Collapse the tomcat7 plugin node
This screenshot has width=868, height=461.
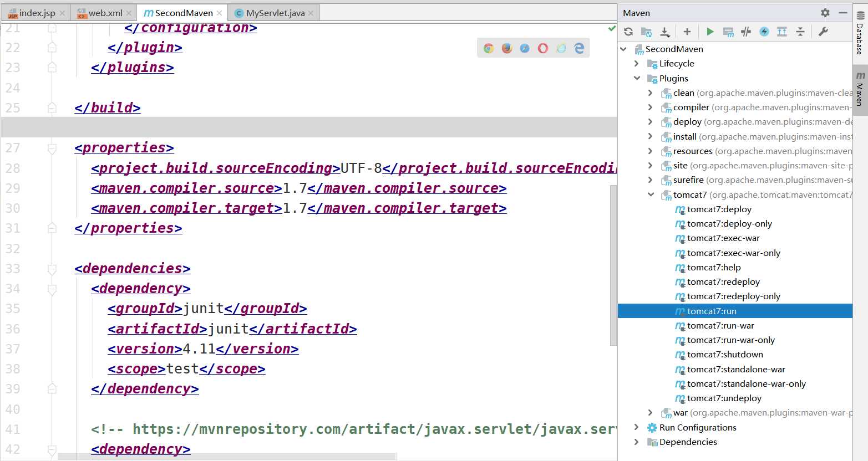coord(651,194)
